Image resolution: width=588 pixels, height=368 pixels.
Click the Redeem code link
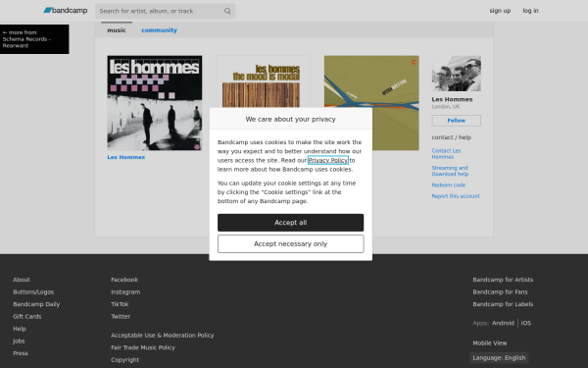(449, 185)
